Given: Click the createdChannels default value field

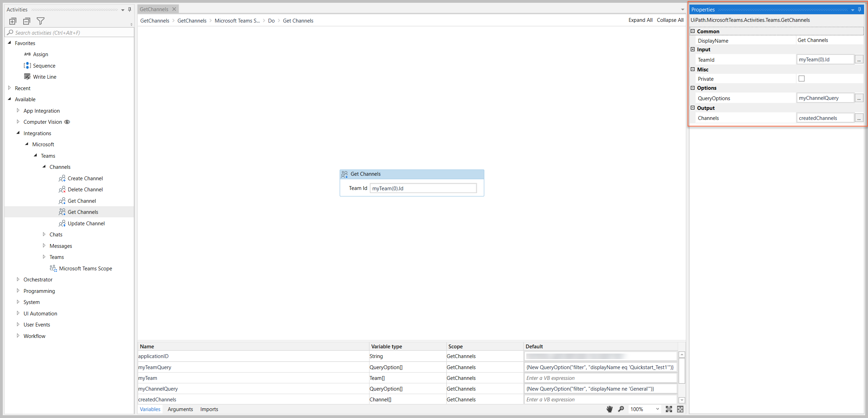Looking at the screenshot, I should coord(601,400).
